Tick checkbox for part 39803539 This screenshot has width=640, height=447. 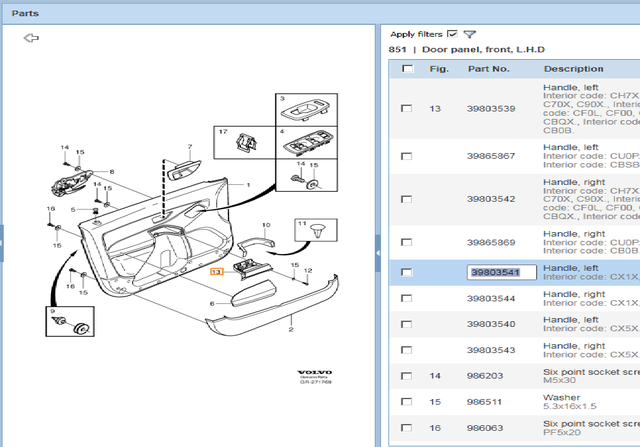406,108
